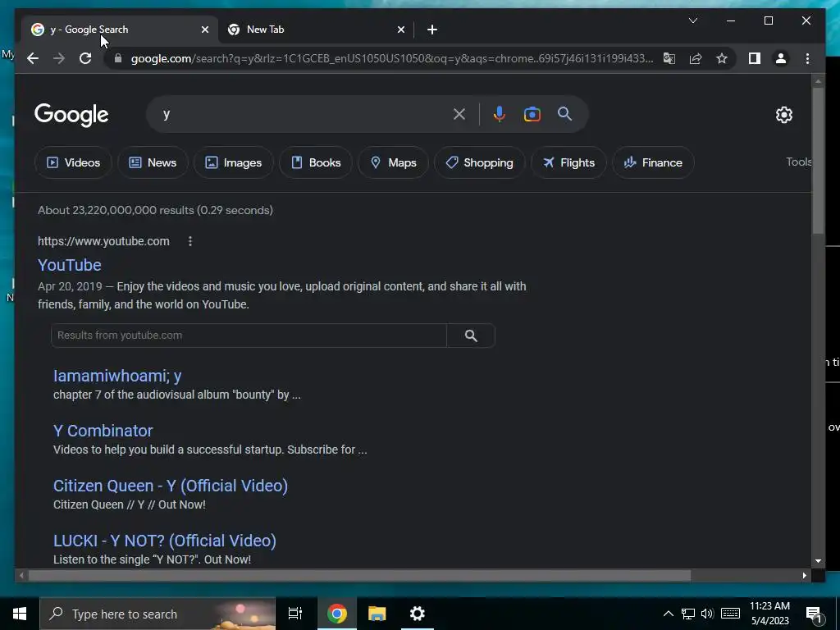Filter results by News

pyautogui.click(x=153, y=162)
